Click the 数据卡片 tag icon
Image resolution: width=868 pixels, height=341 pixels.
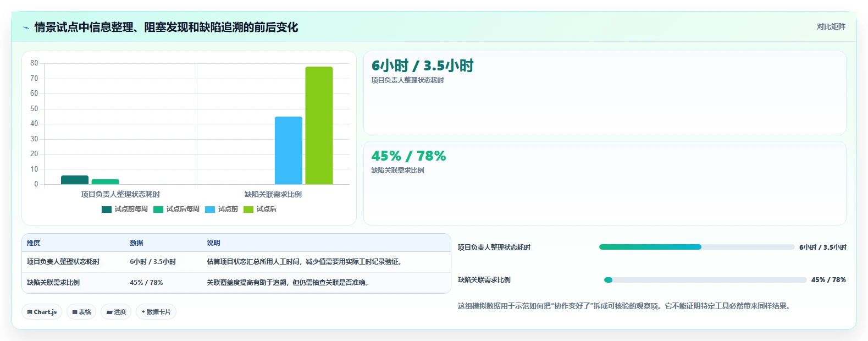[x=143, y=312]
